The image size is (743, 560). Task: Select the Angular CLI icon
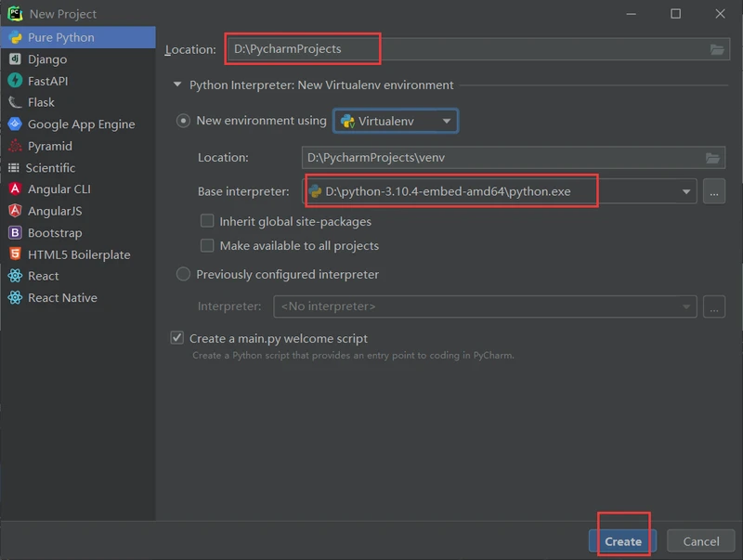(x=15, y=189)
